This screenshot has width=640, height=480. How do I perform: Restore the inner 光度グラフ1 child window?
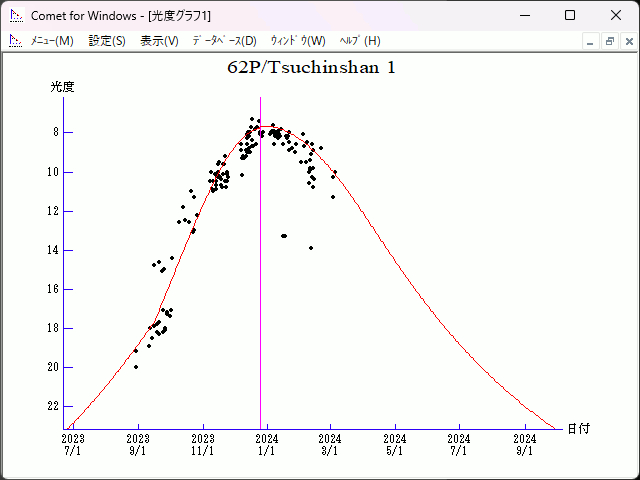(x=610, y=42)
